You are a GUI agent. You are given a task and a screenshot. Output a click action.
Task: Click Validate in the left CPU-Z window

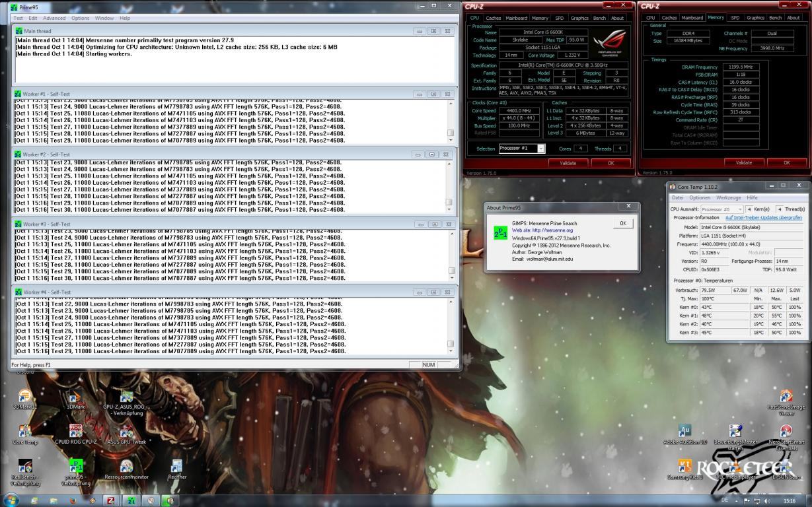coord(568,162)
